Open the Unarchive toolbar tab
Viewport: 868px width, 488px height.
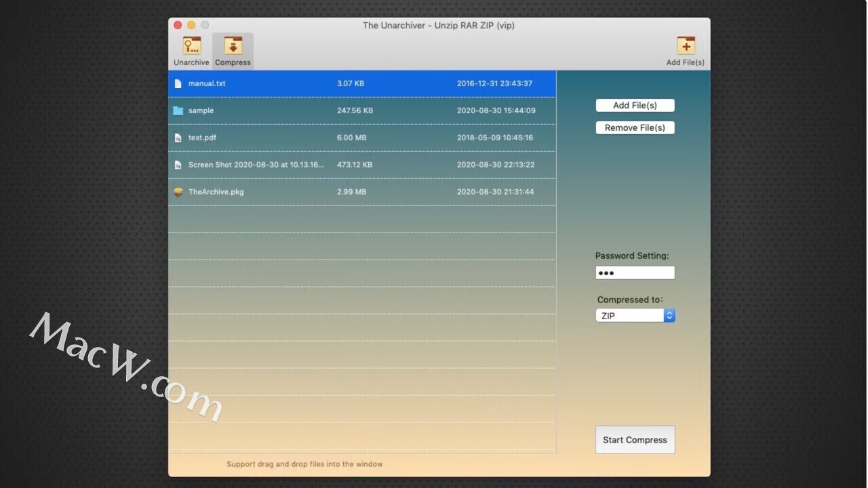pyautogui.click(x=191, y=52)
